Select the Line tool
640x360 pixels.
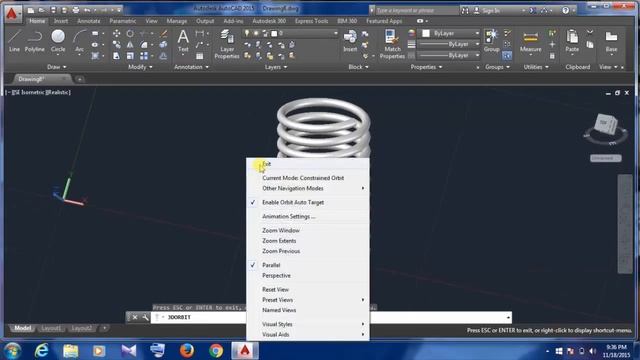14,41
